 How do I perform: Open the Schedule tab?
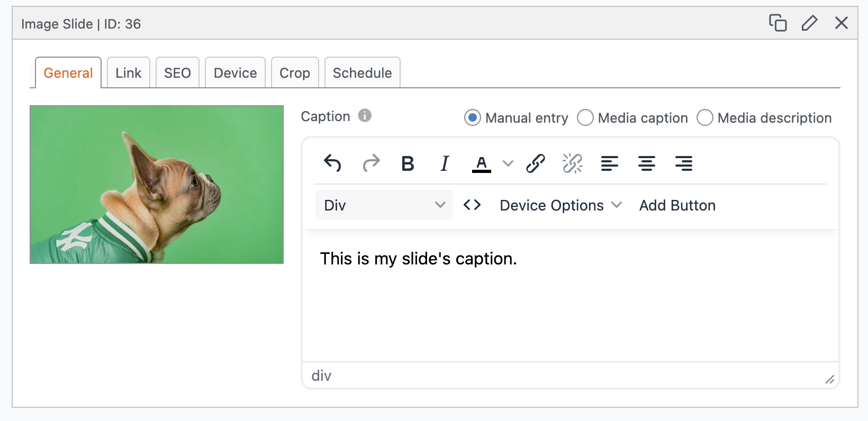click(362, 73)
